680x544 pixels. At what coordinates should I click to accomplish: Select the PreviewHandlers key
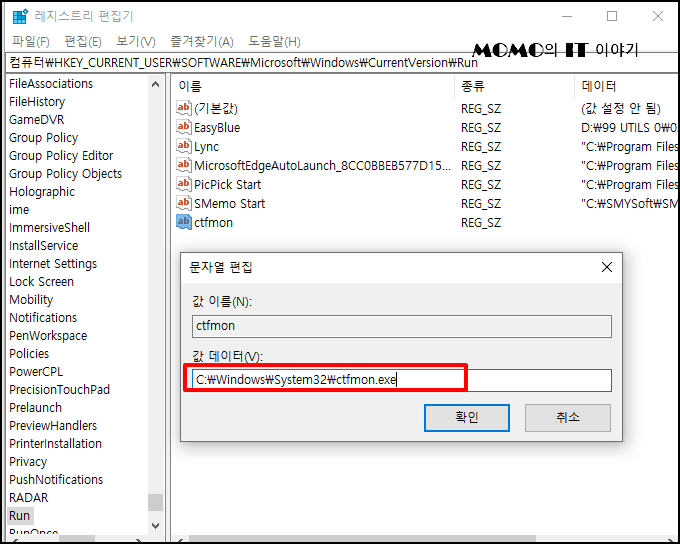(53, 426)
